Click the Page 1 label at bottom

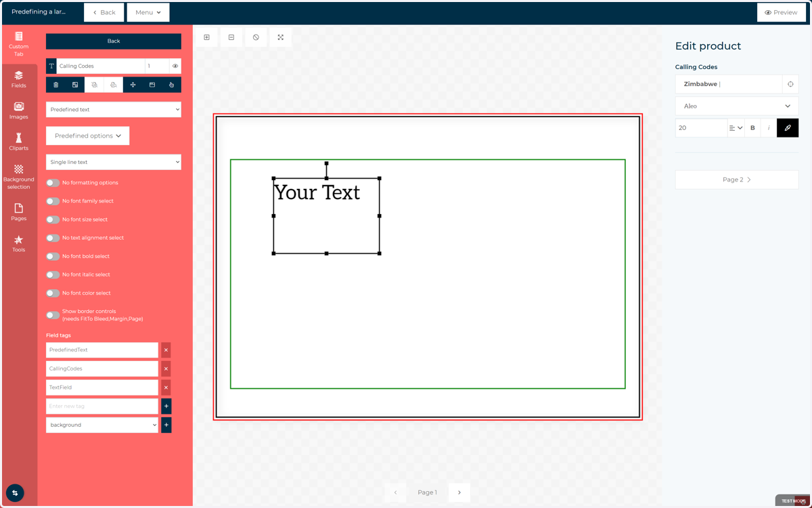click(427, 492)
